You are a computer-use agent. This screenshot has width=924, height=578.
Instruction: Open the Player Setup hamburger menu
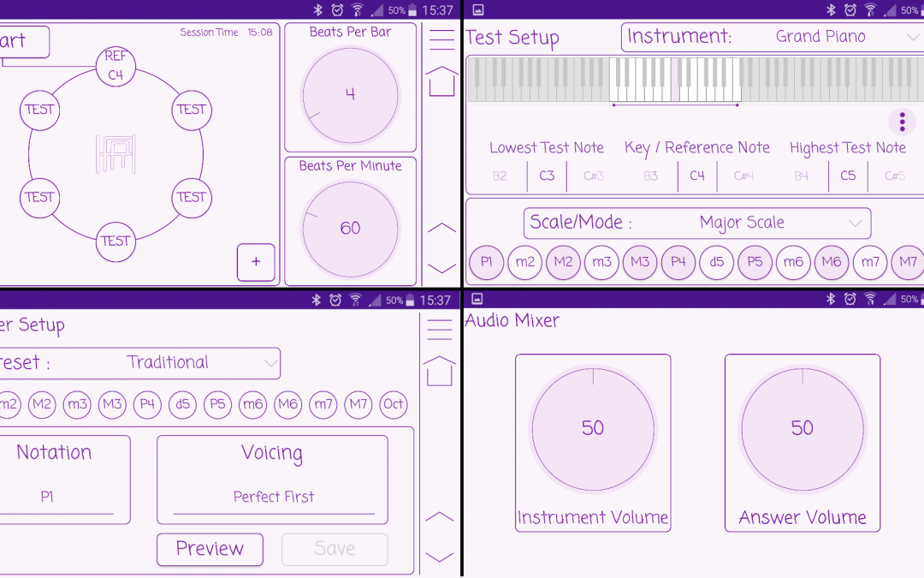point(440,330)
